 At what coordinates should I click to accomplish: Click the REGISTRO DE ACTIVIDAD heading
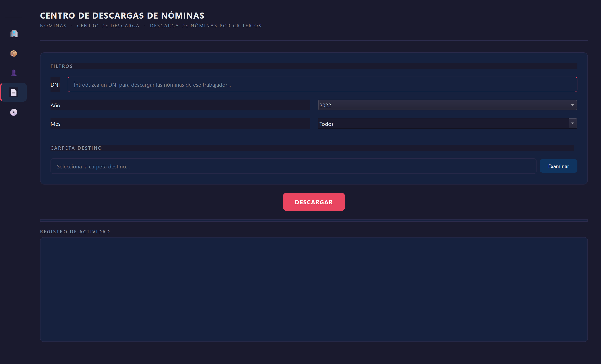(75, 232)
